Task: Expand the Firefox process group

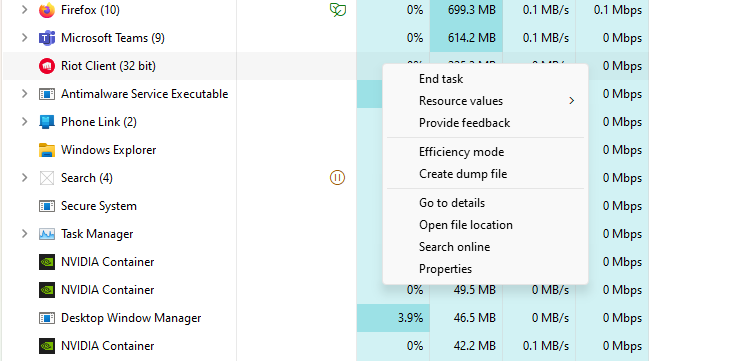Action: pos(25,10)
